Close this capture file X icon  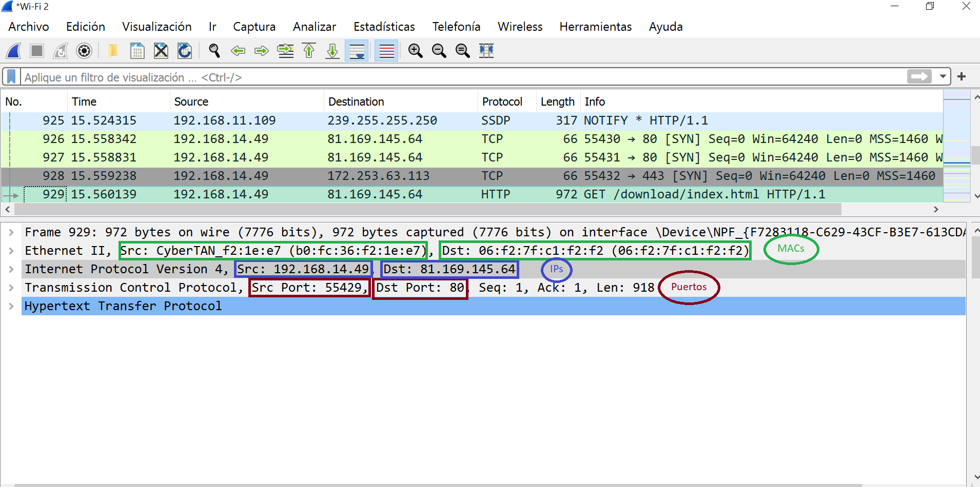click(x=161, y=51)
